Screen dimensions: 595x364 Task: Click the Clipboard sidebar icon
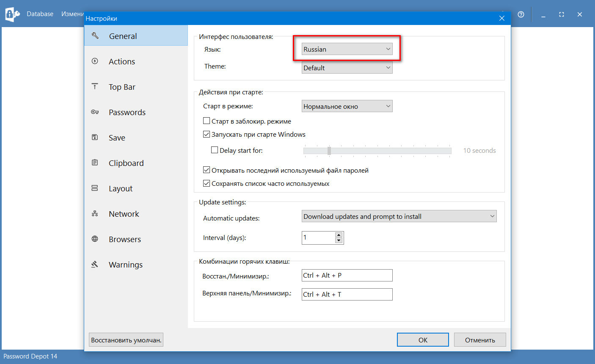tap(95, 163)
